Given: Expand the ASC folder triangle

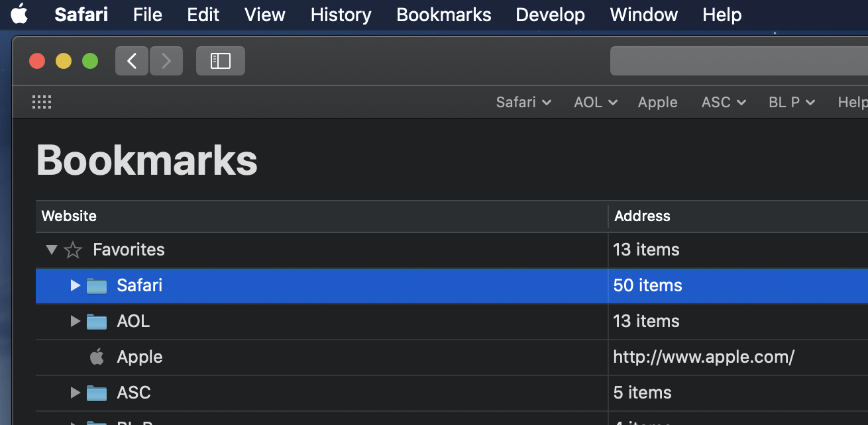Looking at the screenshot, I should 75,393.
